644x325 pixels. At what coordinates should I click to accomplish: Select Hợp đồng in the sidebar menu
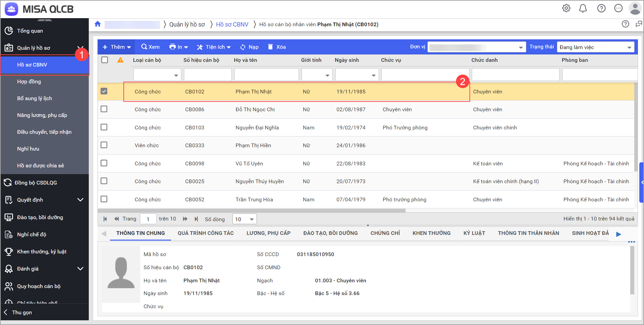[29, 82]
